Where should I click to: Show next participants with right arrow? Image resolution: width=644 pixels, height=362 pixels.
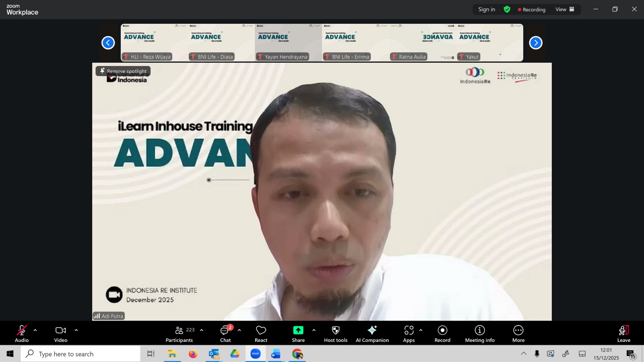tap(535, 43)
